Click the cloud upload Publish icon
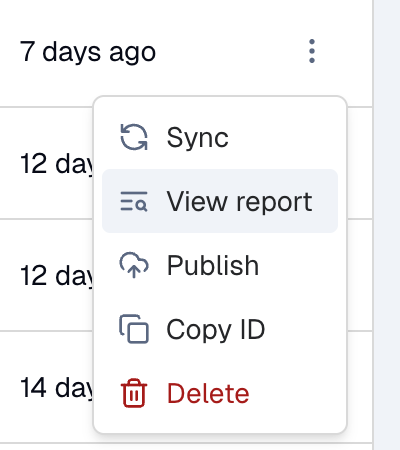Viewport: 400px width, 450px height. [134, 265]
